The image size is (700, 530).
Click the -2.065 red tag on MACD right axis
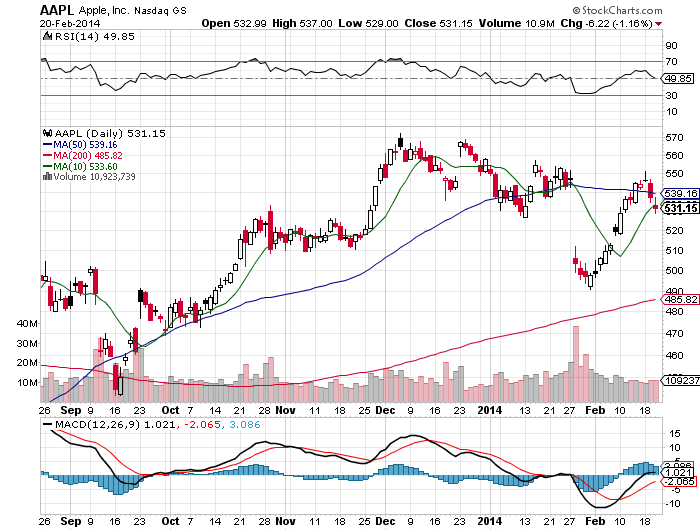679,481
